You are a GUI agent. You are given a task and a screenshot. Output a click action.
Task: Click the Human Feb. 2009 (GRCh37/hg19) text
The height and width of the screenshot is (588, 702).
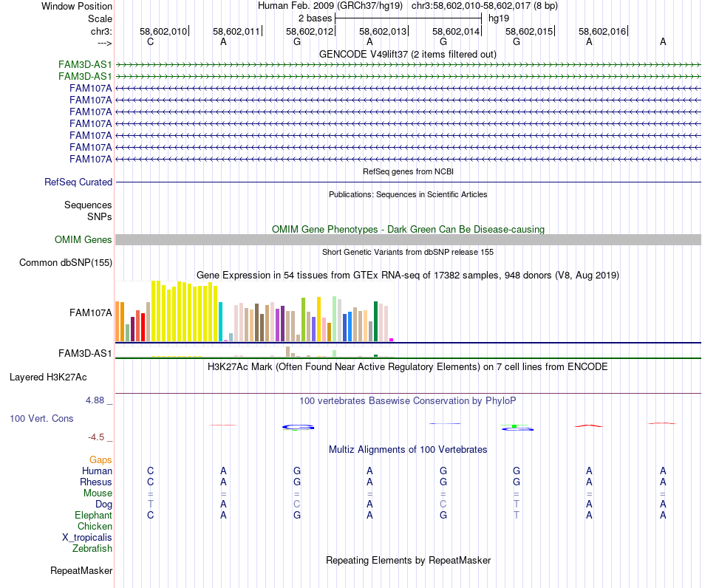(x=330, y=6)
